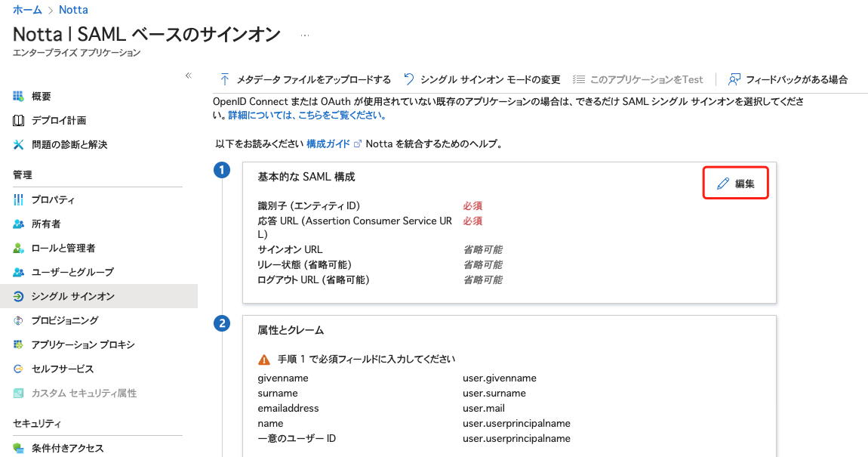Click the 一意のユーザー ID claim name

tap(297, 438)
